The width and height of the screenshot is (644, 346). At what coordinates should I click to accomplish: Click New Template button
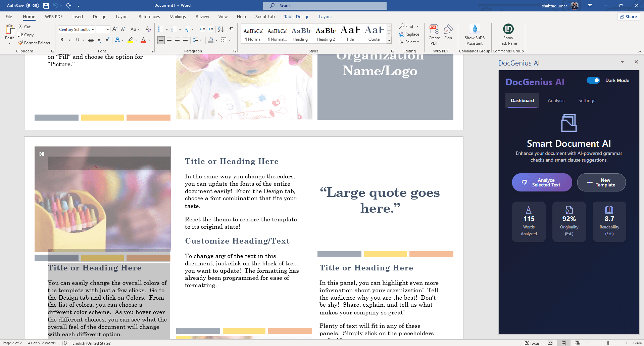(x=601, y=182)
